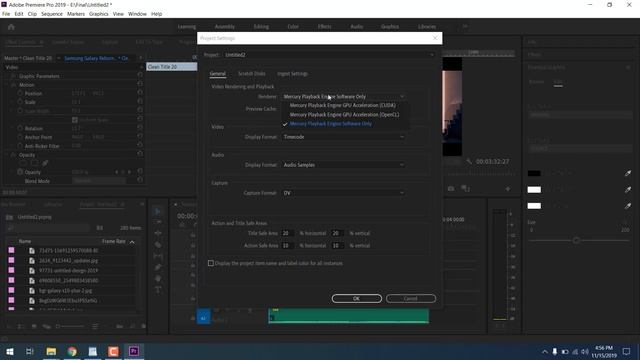Open the Sequence menu
This screenshot has width=640, height=360.
[x=52, y=14]
